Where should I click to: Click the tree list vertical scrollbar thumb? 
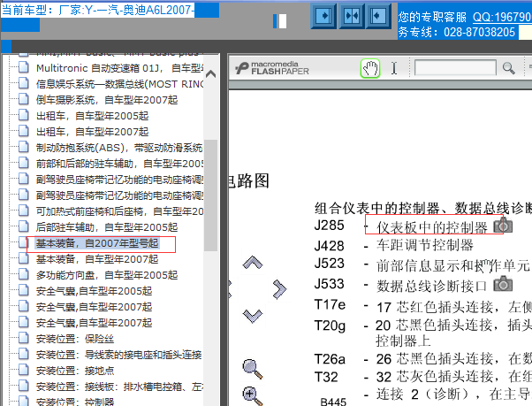pos(210,195)
